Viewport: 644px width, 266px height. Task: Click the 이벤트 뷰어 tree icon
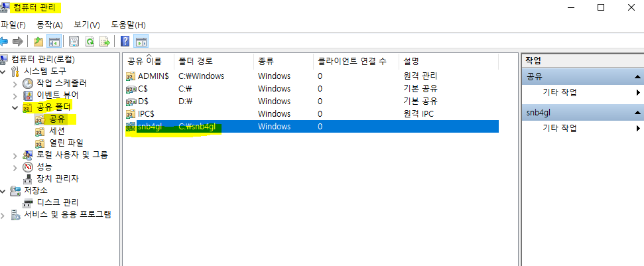tap(27, 96)
